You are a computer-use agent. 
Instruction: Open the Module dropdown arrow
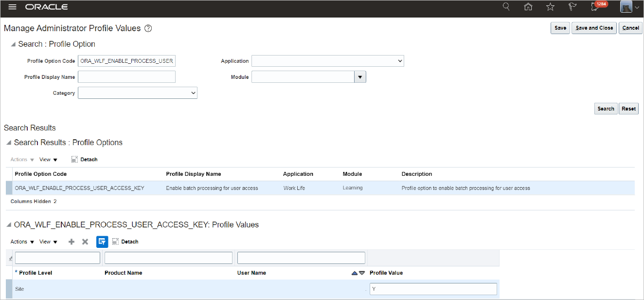360,77
